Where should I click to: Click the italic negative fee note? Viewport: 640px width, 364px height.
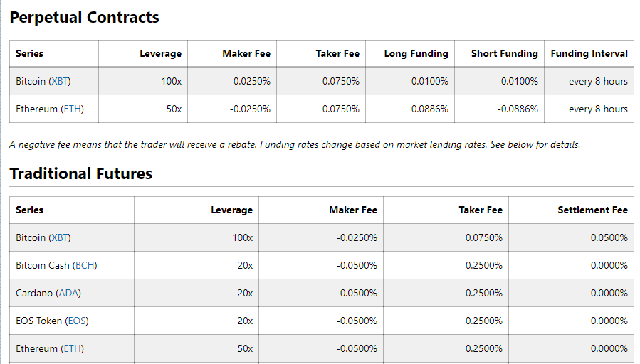tap(295, 145)
